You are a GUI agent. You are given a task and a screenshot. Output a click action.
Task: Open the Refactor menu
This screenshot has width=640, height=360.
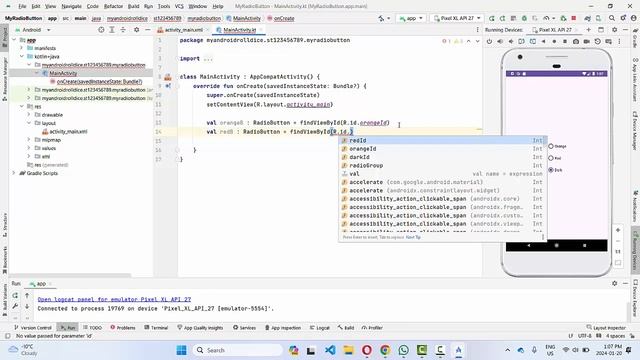[x=113, y=6]
